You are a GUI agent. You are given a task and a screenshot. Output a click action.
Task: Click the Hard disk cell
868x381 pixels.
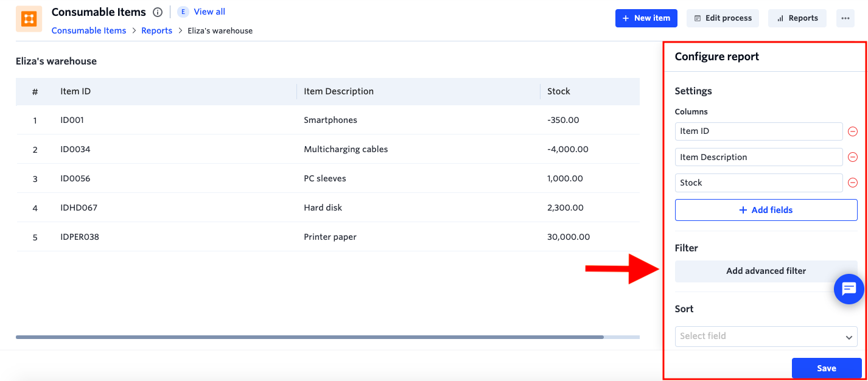tap(323, 208)
